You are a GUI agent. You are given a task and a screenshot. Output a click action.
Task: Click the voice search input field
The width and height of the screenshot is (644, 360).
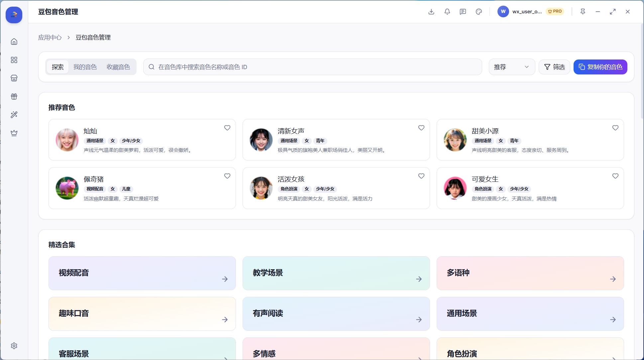click(x=312, y=67)
